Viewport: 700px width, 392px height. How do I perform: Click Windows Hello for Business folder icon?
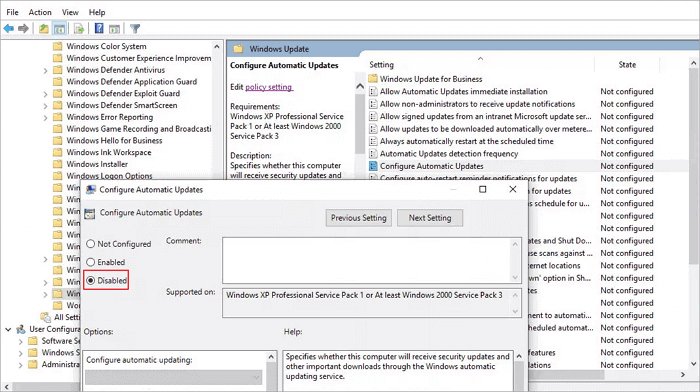(58, 140)
